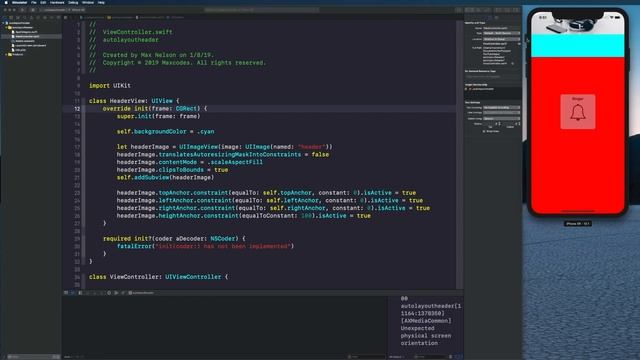Open the Debug menu

point(73,2)
